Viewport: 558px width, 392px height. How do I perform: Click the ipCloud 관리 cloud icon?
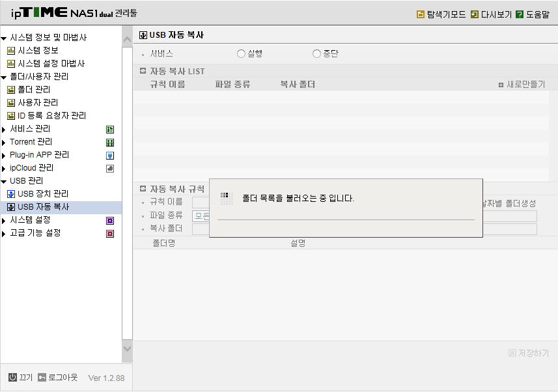[110, 169]
